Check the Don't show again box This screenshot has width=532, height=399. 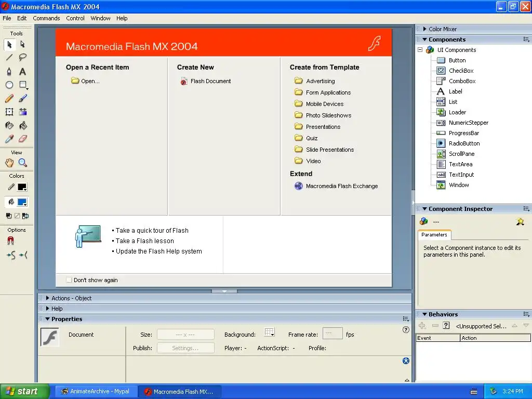pyautogui.click(x=69, y=280)
